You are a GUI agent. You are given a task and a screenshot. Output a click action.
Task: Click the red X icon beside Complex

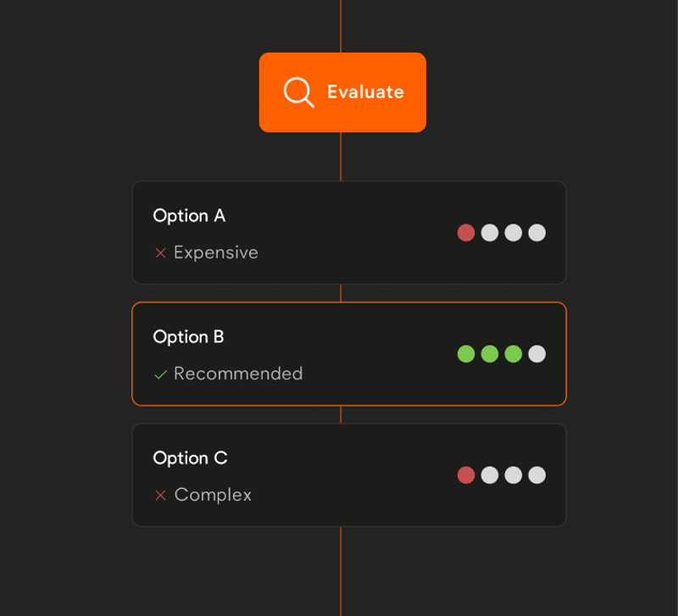(x=160, y=496)
